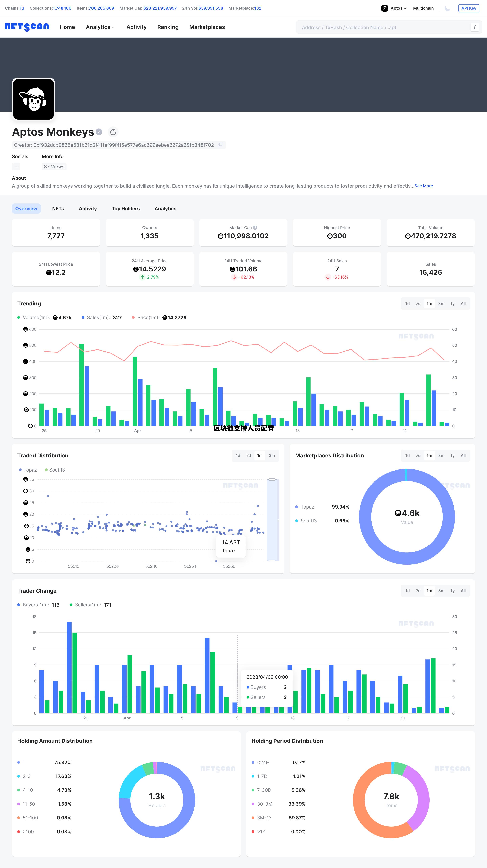Toggle Volume(1m) series in Trending chart
The width and height of the screenshot is (487, 868).
pyautogui.click(x=36, y=317)
